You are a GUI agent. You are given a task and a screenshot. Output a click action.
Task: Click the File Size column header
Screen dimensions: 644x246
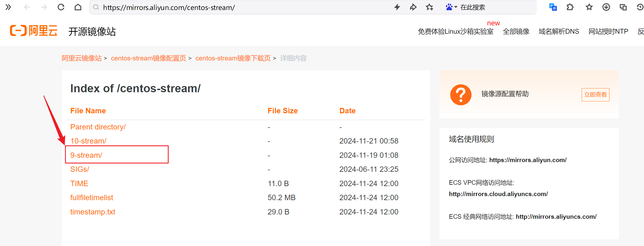point(282,111)
